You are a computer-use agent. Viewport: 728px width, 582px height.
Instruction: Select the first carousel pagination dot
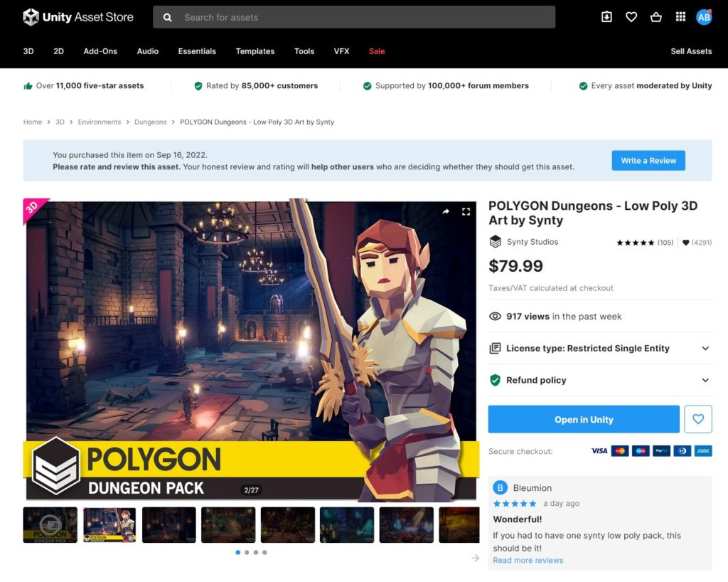coord(237,552)
